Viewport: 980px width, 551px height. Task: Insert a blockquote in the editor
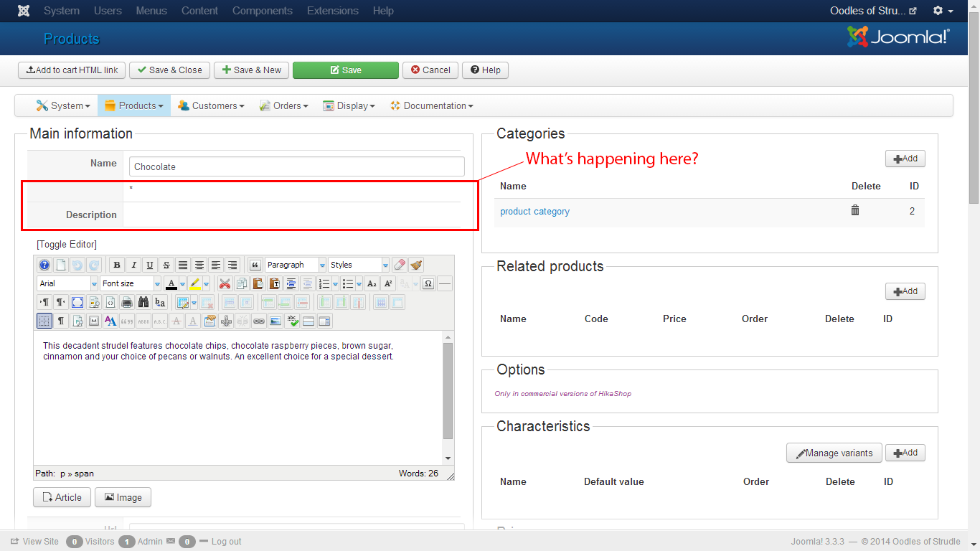click(255, 265)
